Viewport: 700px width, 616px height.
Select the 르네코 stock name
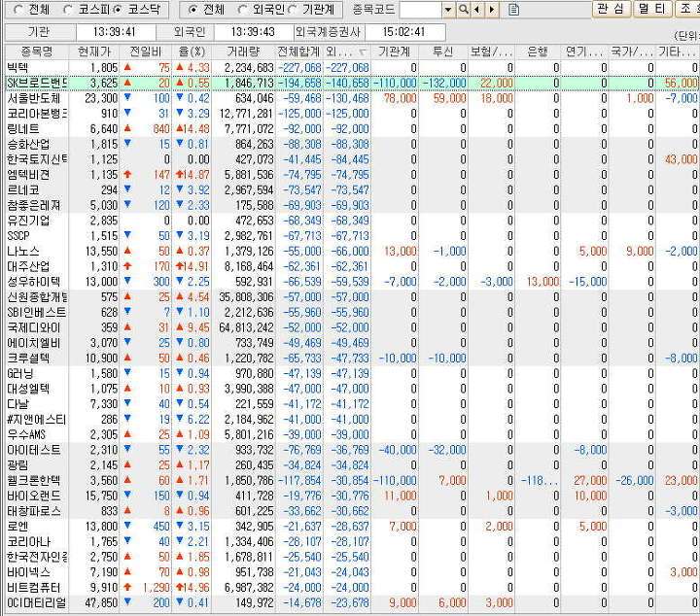23,190
